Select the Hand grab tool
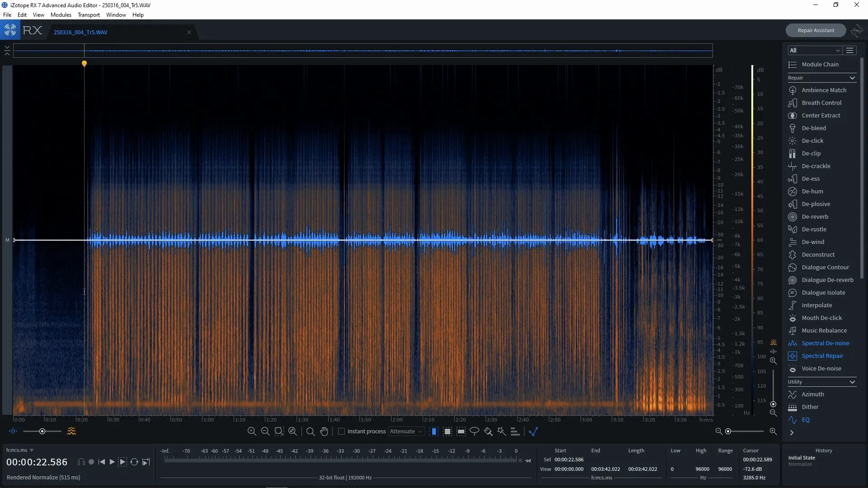Viewport: 868px width, 488px height. (x=325, y=432)
